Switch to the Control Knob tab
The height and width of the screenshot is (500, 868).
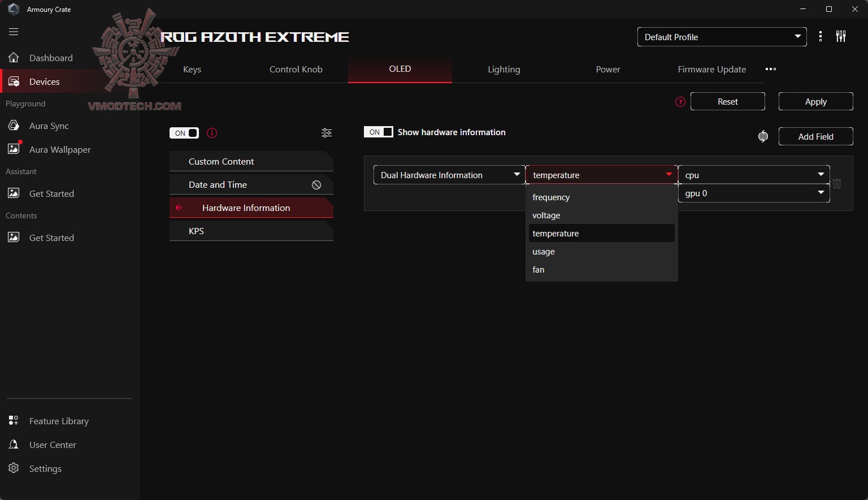[296, 69]
